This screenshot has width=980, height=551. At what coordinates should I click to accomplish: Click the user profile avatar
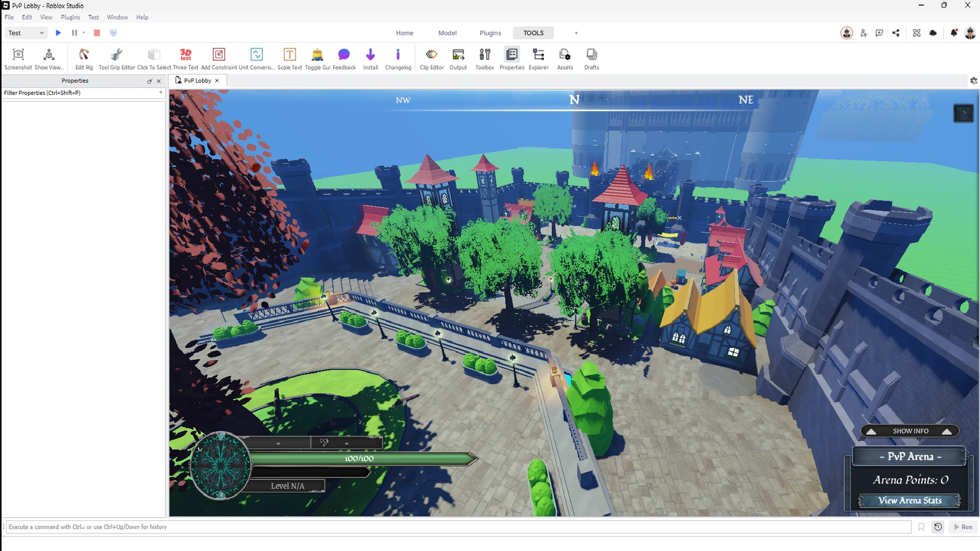pyautogui.click(x=970, y=33)
